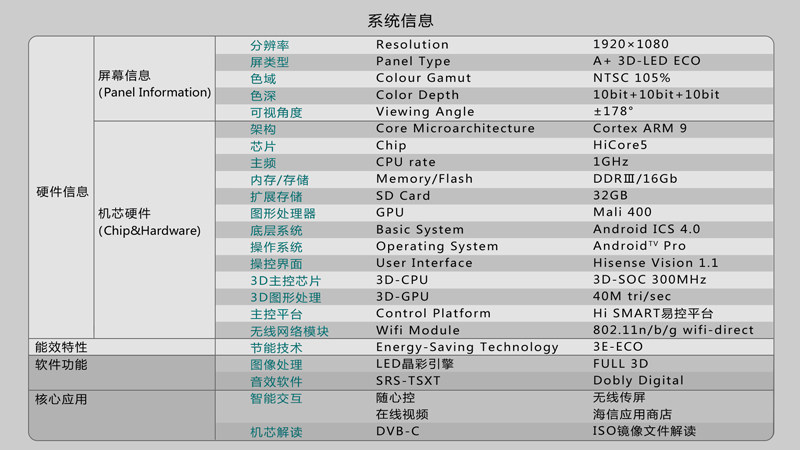
Task: Click the 系统信息 title text
Action: click(401, 20)
